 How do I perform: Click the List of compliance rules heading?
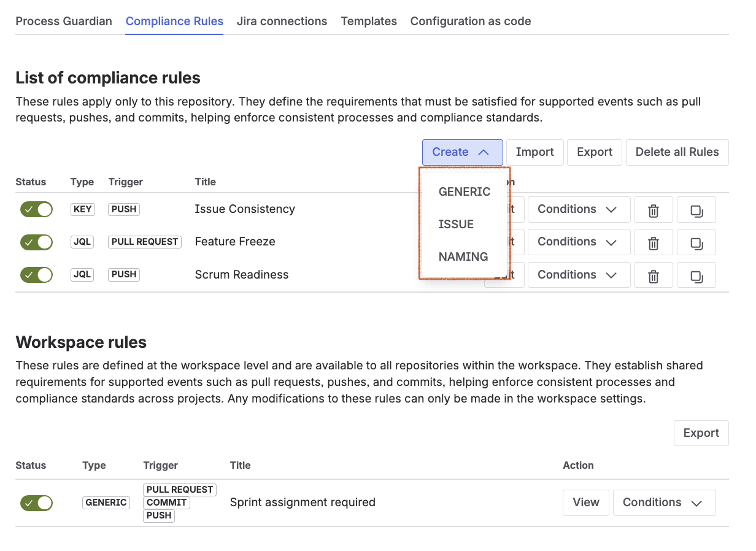108,78
